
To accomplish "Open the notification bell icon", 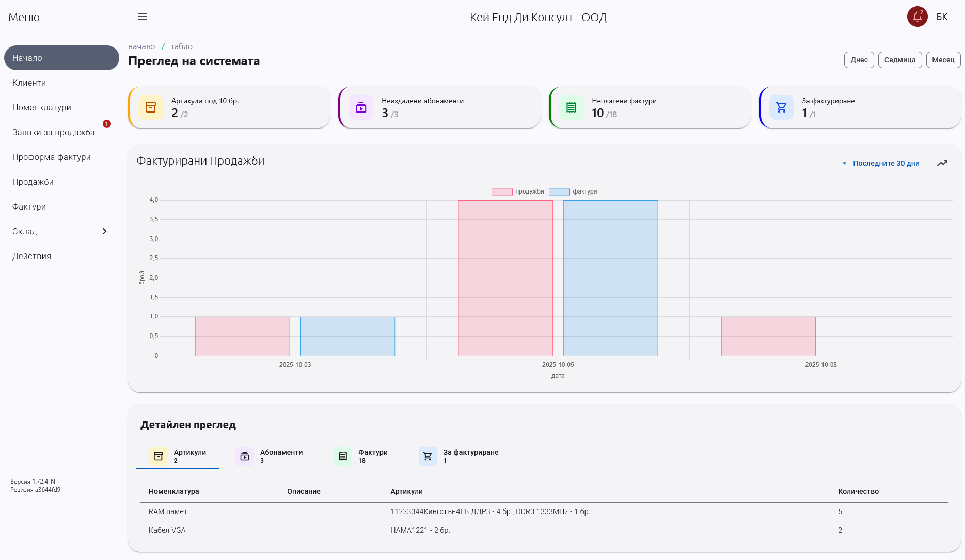I will point(917,17).
